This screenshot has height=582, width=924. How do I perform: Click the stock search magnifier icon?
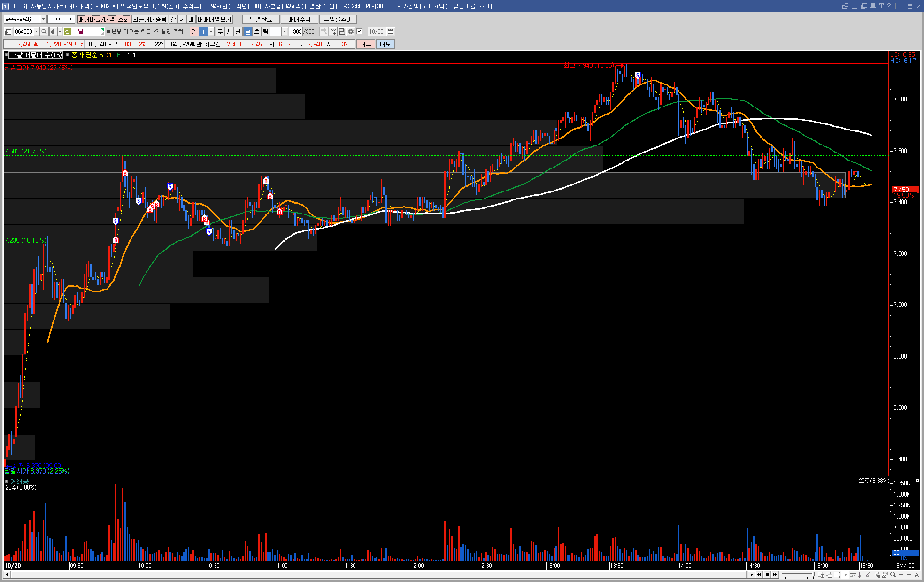[44, 31]
